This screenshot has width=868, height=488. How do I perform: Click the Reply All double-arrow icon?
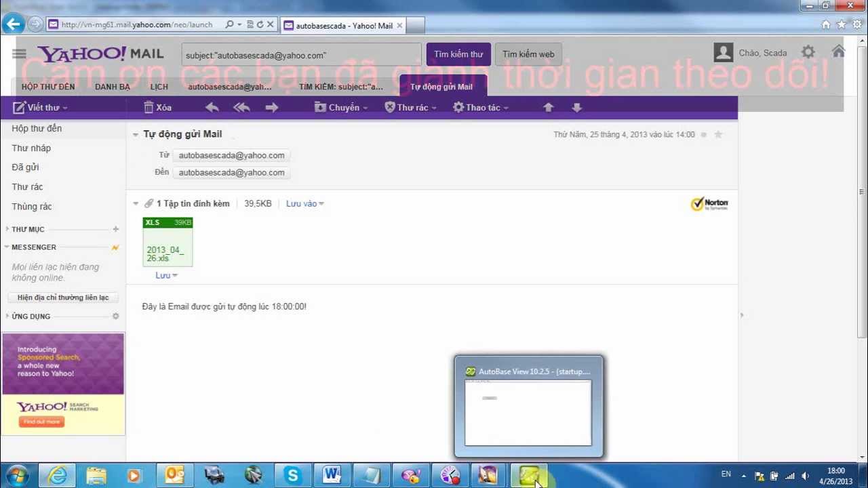tap(241, 107)
